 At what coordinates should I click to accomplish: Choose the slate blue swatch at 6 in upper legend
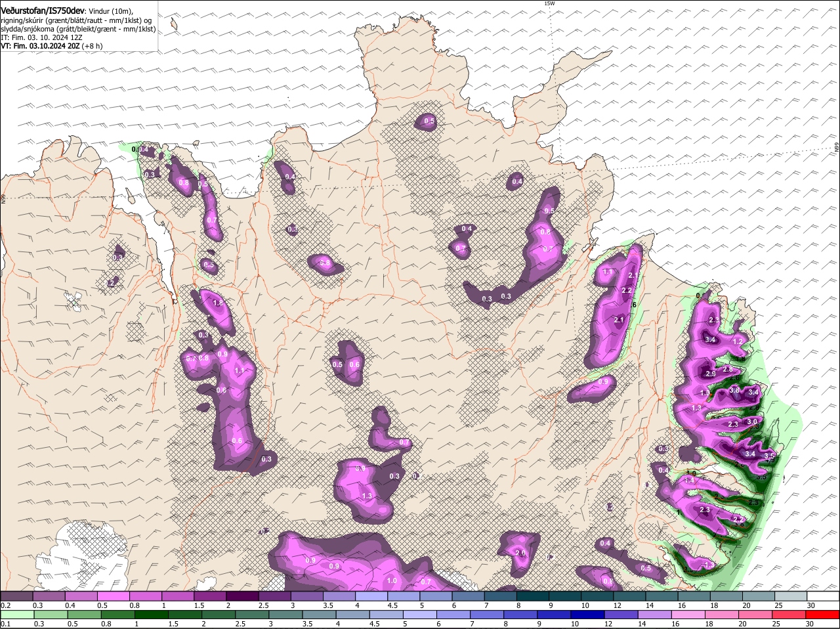468,596
